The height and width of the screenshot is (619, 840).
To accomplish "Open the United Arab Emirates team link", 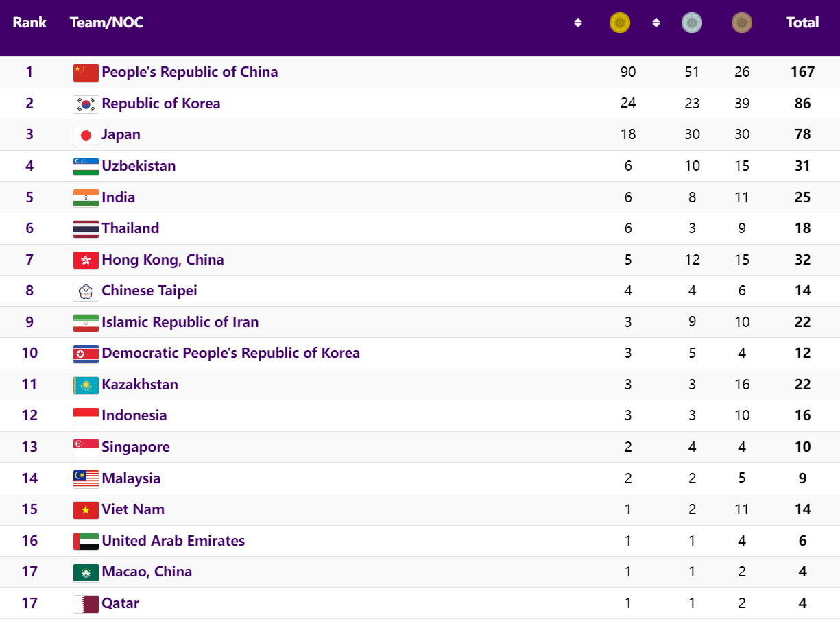I will click(173, 541).
